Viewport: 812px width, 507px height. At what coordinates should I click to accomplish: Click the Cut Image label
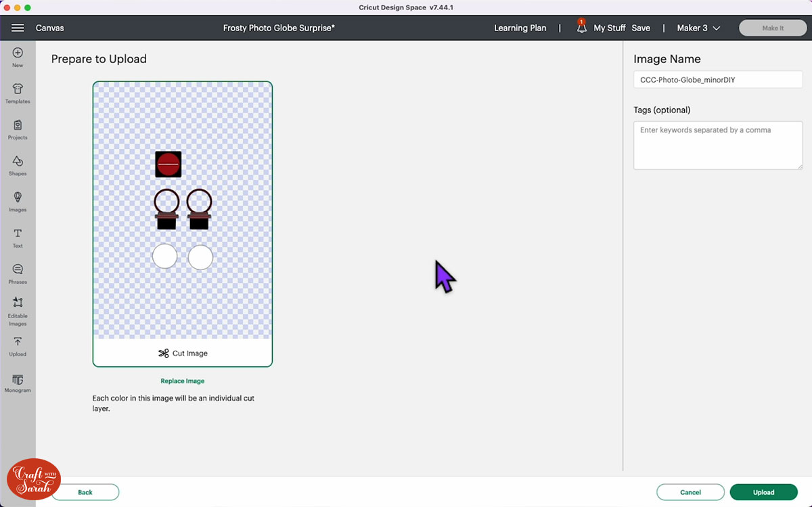pyautogui.click(x=190, y=353)
